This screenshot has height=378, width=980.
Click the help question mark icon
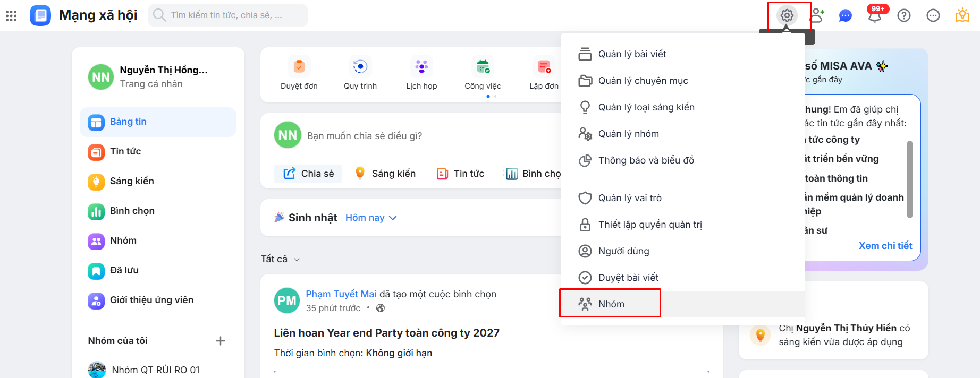click(x=904, y=15)
